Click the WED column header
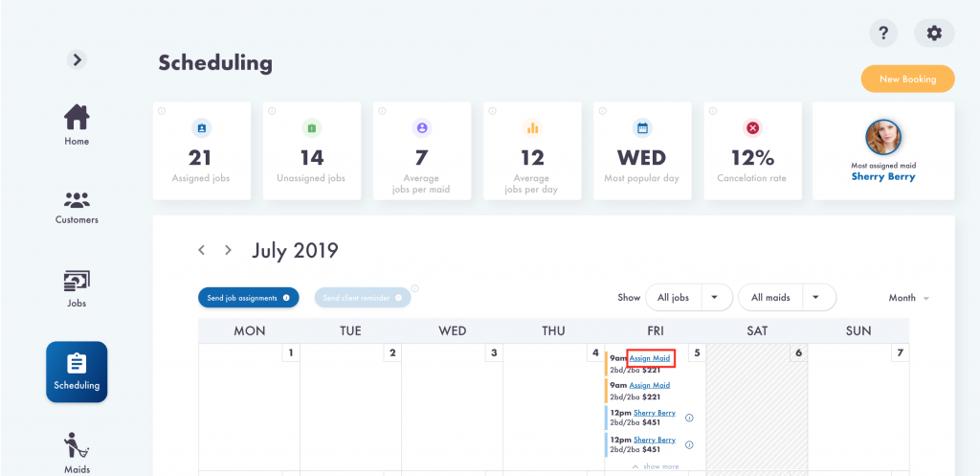The image size is (980, 476). point(453,330)
